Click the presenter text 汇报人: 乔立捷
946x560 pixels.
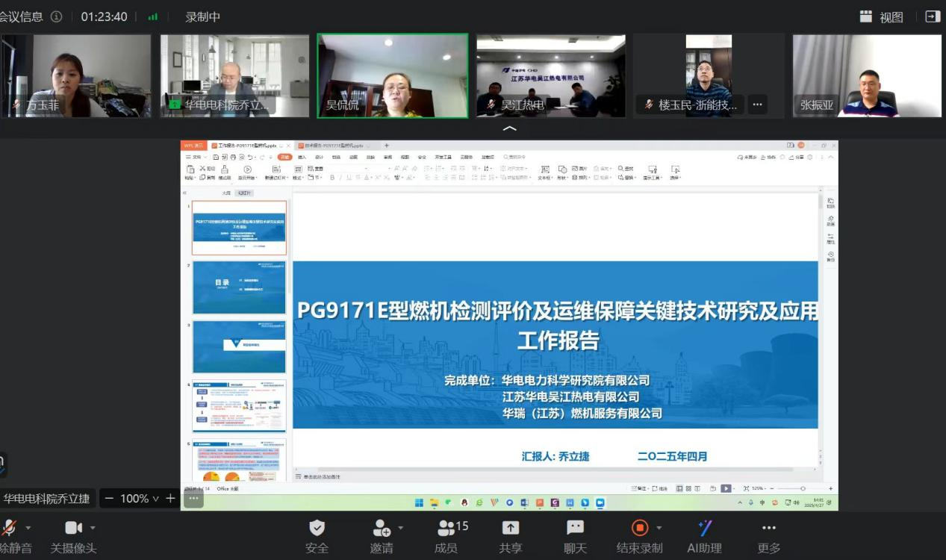coord(556,456)
